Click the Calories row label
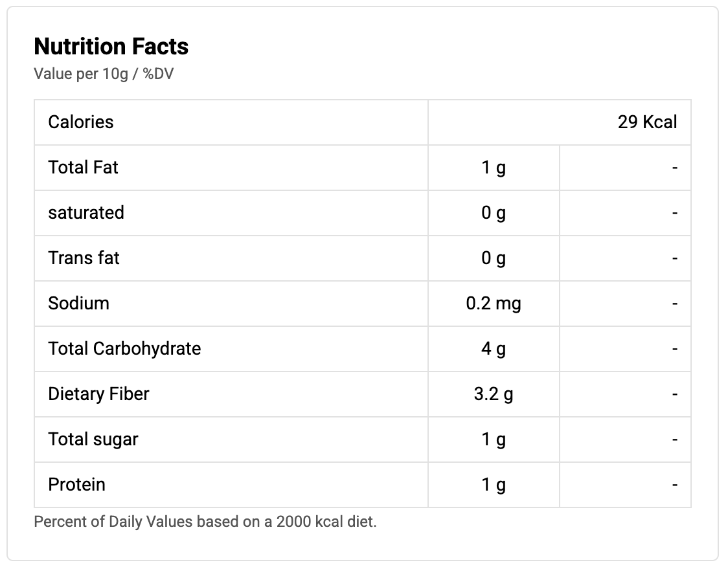This screenshot has height=567, width=728. tap(81, 122)
